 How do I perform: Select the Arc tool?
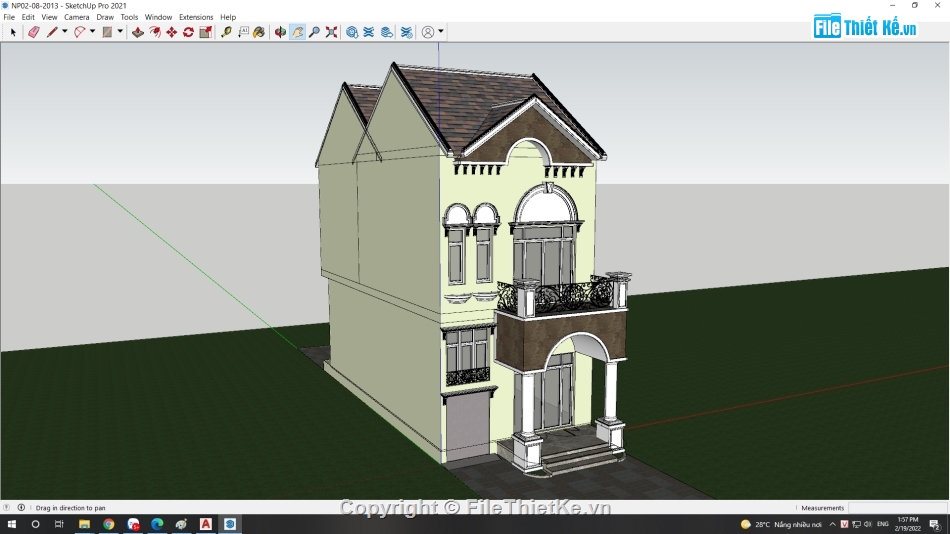[x=79, y=32]
